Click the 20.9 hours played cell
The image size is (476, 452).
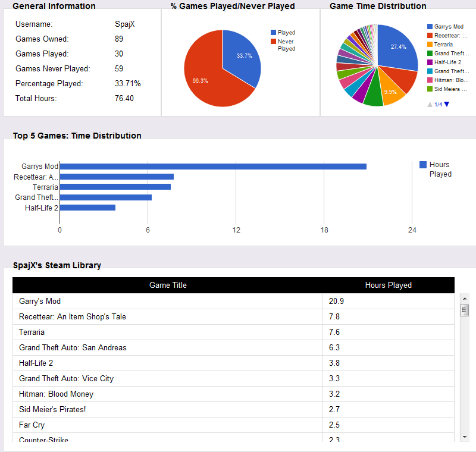coord(389,301)
